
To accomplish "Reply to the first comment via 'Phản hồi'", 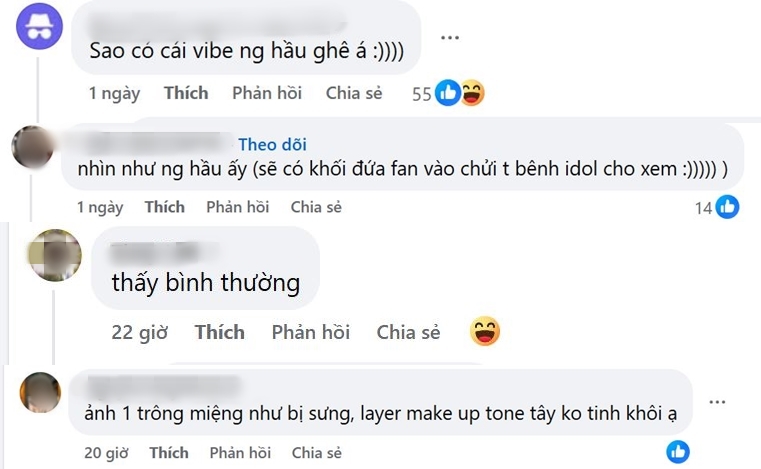I will click(267, 93).
